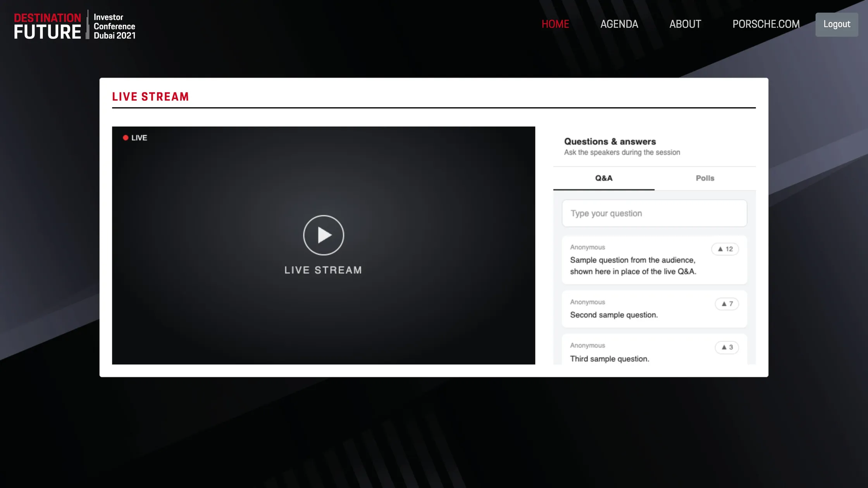Focus the Type your question field

(x=654, y=213)
